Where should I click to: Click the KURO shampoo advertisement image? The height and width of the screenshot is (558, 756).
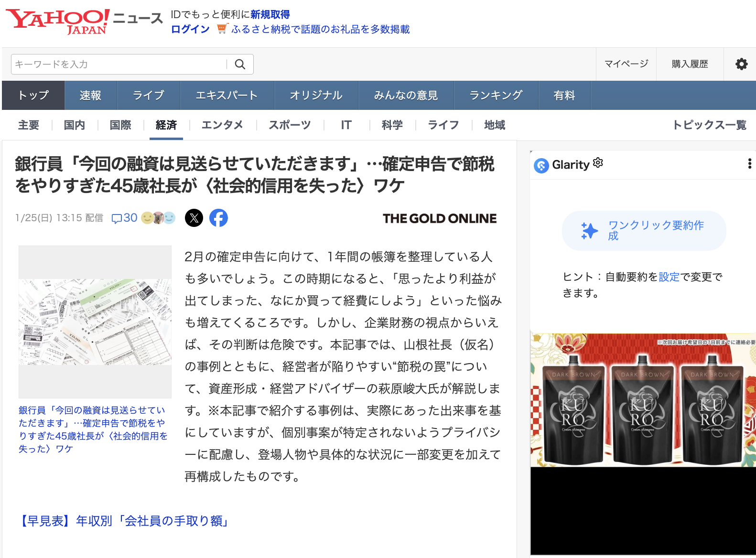(643, 400)
